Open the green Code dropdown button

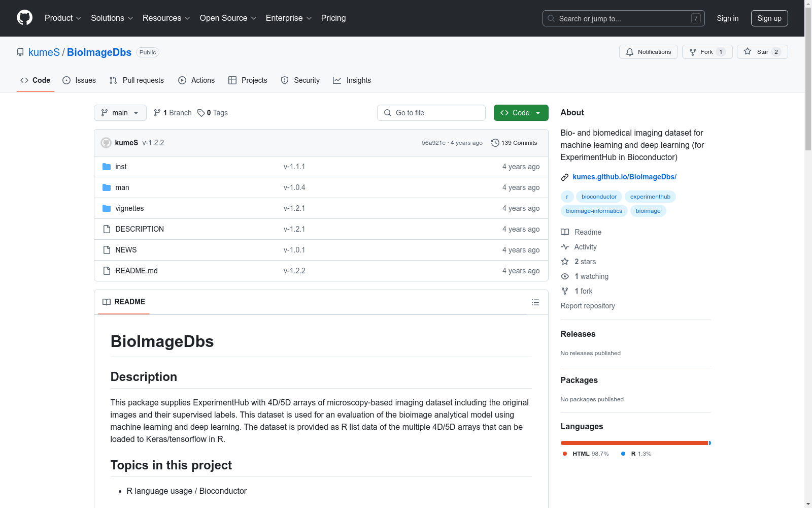(x=521, y=113)
